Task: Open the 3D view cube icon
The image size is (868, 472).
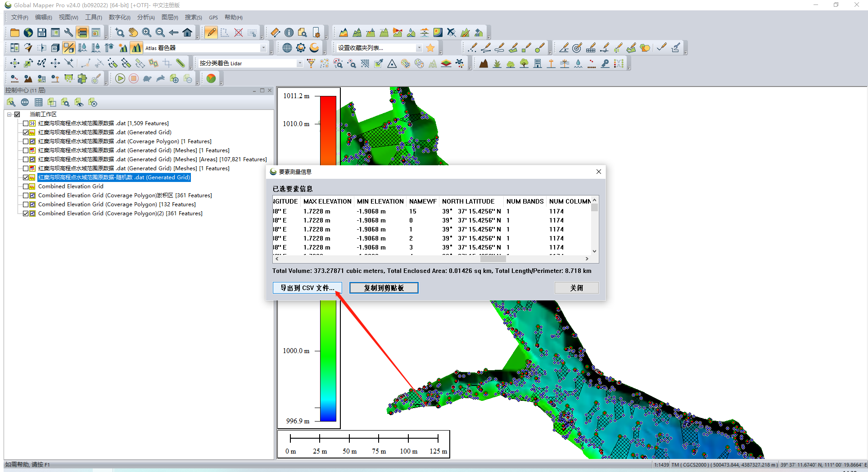Action: coord(55,48)
